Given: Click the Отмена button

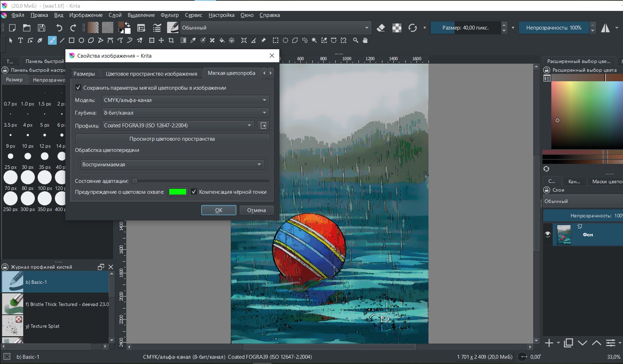Looking at the screenshot, I should pyautogui.click(x=256, y=210).
